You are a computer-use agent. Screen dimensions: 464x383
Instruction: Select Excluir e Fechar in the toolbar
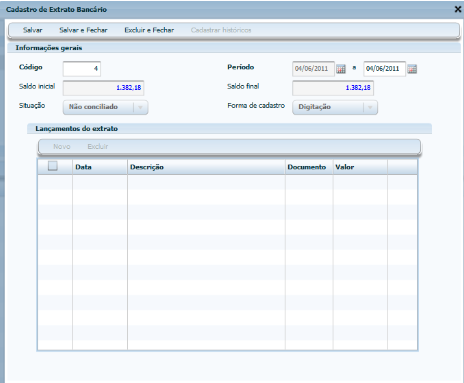(x=149, y=30)
